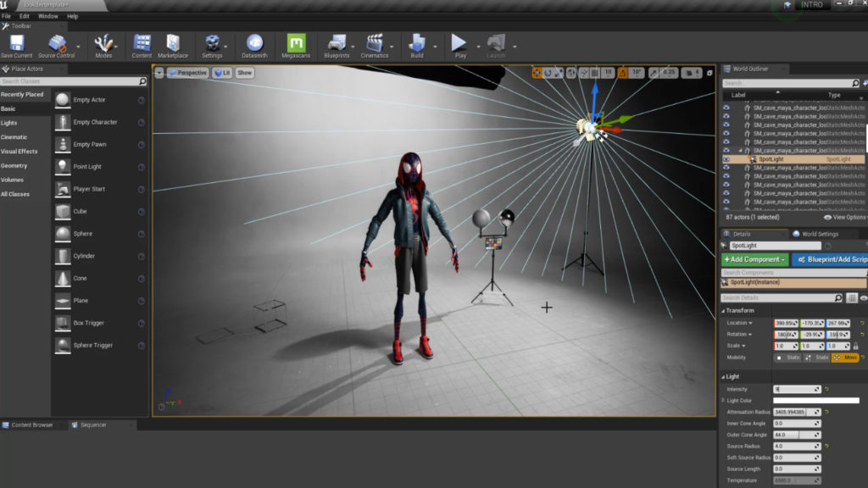This screenshot has height=488, width=868.
Task: Open the Cinematics tool
Action: 376,42
